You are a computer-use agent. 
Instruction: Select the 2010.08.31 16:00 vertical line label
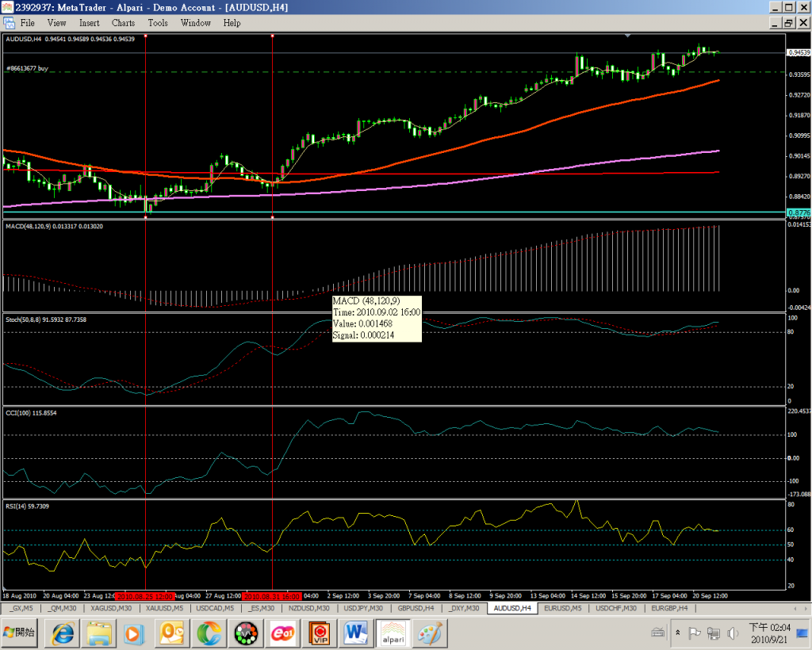273,596
